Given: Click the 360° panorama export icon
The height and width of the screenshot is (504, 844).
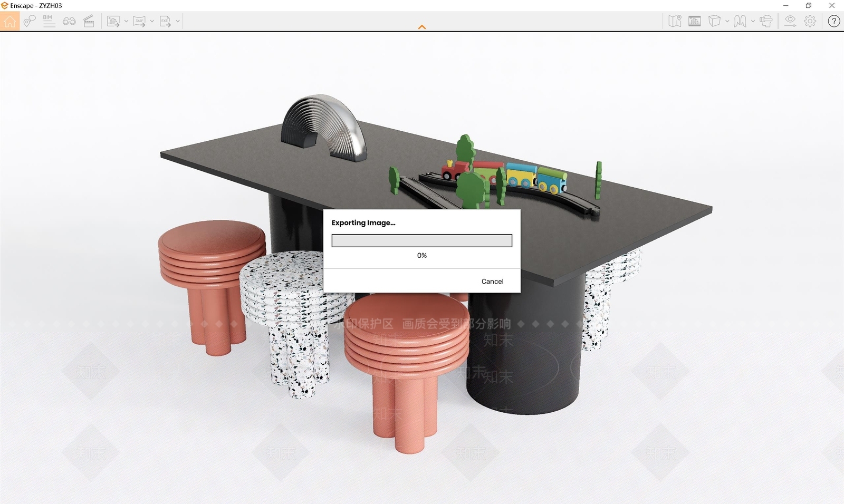Looking at the screenshot, I should tap(139, 21).
